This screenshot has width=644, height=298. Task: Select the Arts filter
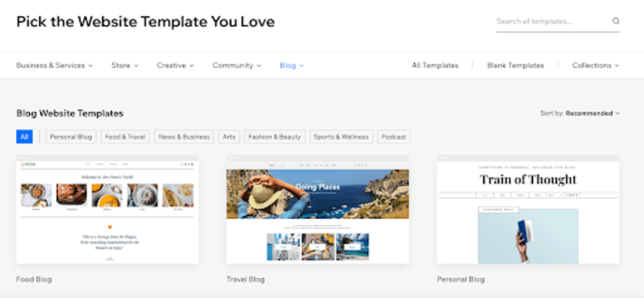(229, 137)
